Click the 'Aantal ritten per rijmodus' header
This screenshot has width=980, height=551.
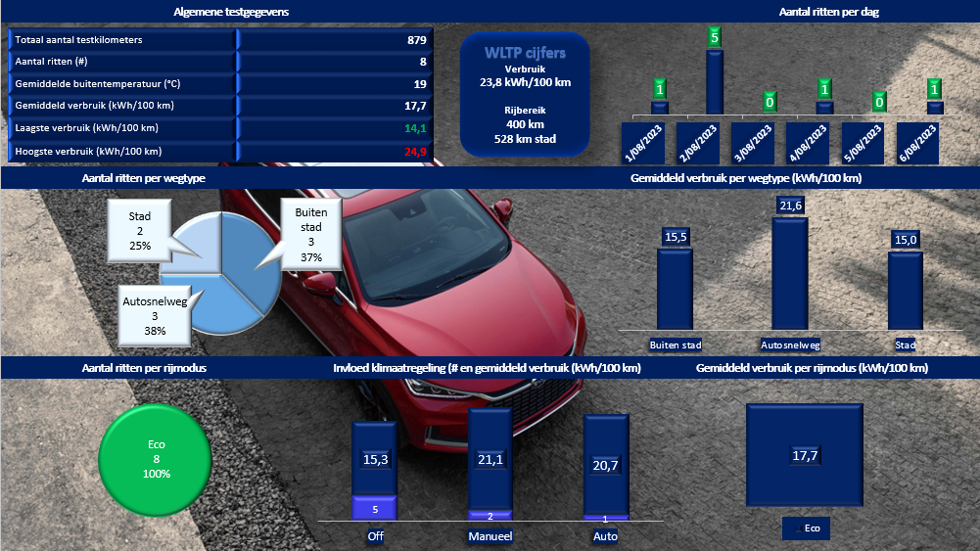point(144,368)
